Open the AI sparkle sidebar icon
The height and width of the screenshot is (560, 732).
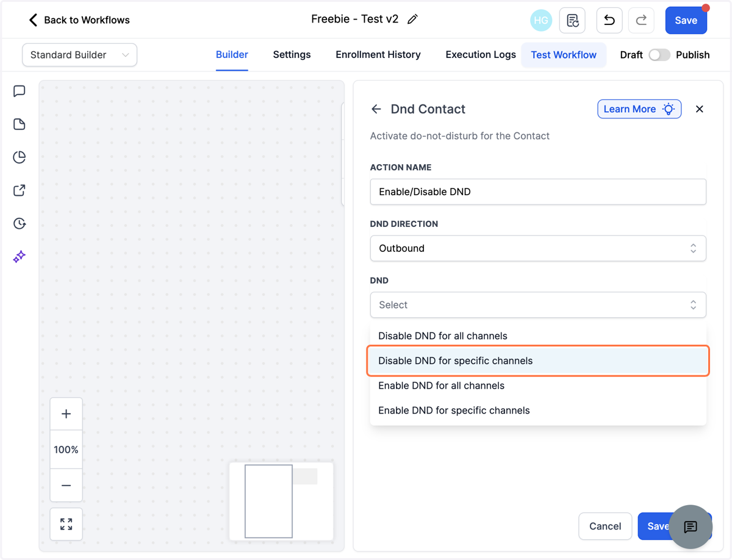pos(20,256)
